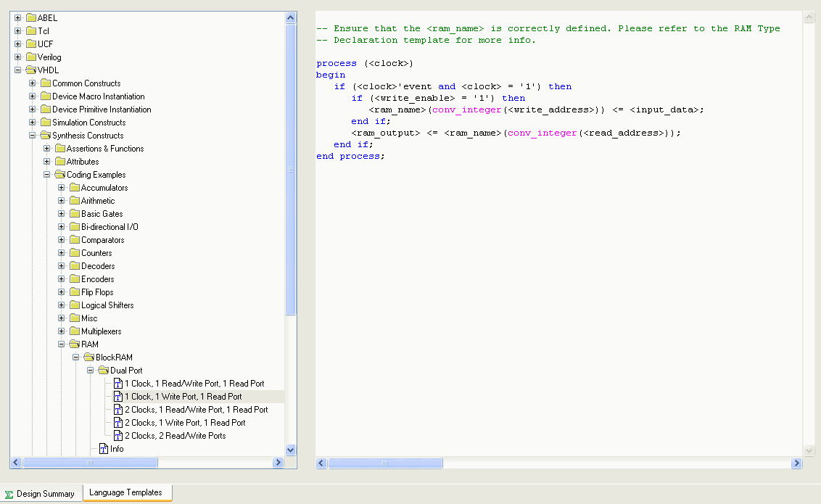This screenshot has width=821, height=504.
Task: Click the open VHDL folder icon
Action: coord(31,70)
